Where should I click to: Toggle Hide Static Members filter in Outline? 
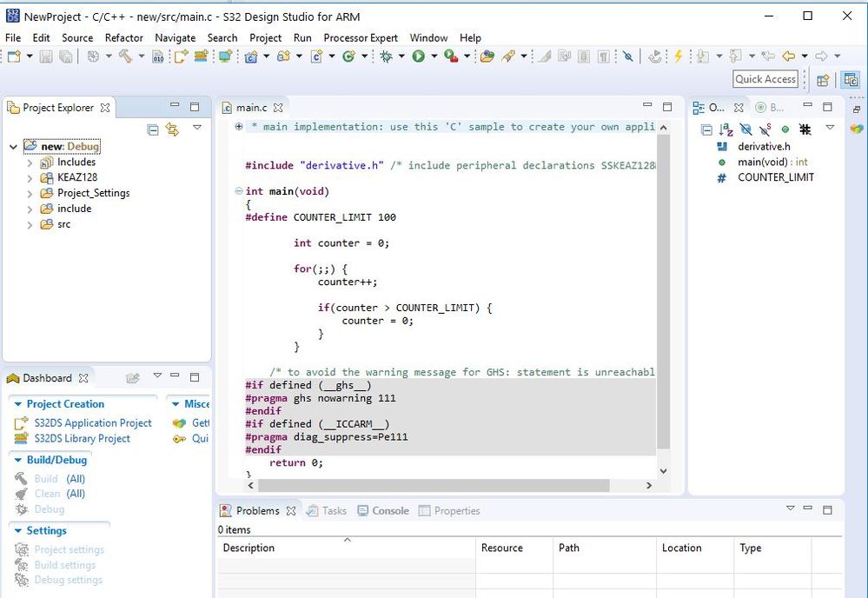765,130
